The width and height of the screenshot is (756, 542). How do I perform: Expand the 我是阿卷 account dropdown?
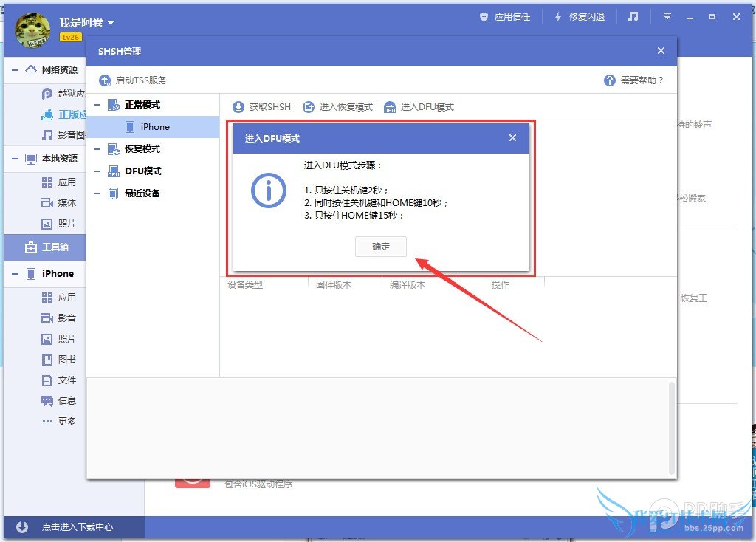tap(111, 22)
